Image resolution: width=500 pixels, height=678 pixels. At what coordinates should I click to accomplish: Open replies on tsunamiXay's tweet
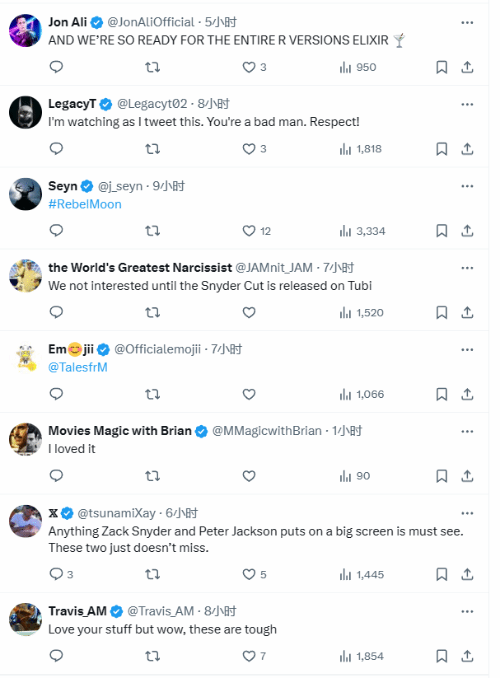[x=61, y=574]
